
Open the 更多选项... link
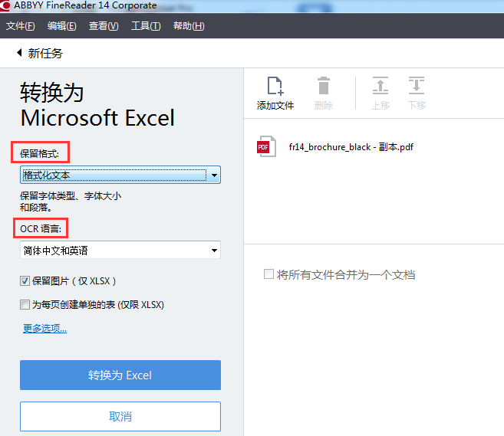44,328
